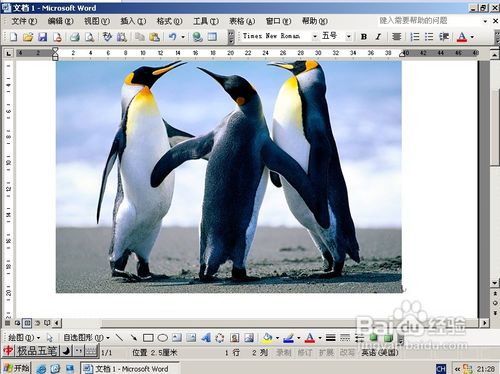This screenshot has width=500, height=374.
Task: Click Insert Hyperlink globe icon
Action: [x=197, y=37]
